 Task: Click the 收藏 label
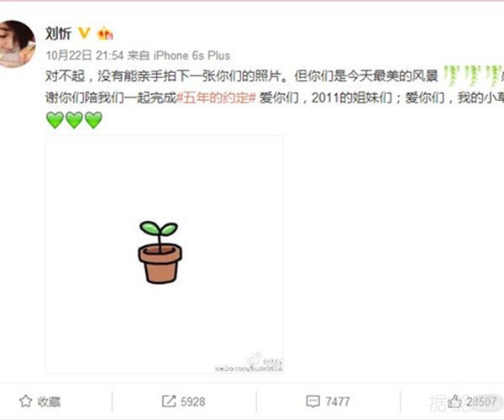[x=49, y=402]
